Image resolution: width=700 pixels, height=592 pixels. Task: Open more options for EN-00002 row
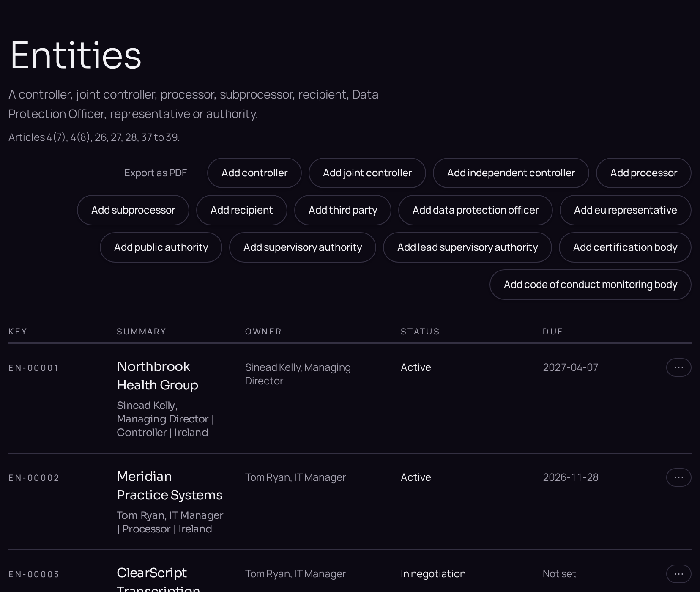[x=678, y=477]
